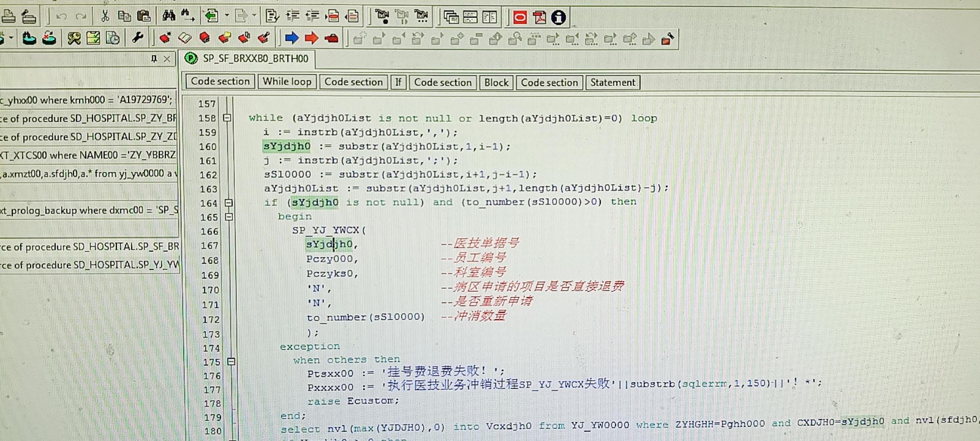Viewport: 980px width, 441px height.
Task: Toggle the pin on the left panel
Action: 154,59
